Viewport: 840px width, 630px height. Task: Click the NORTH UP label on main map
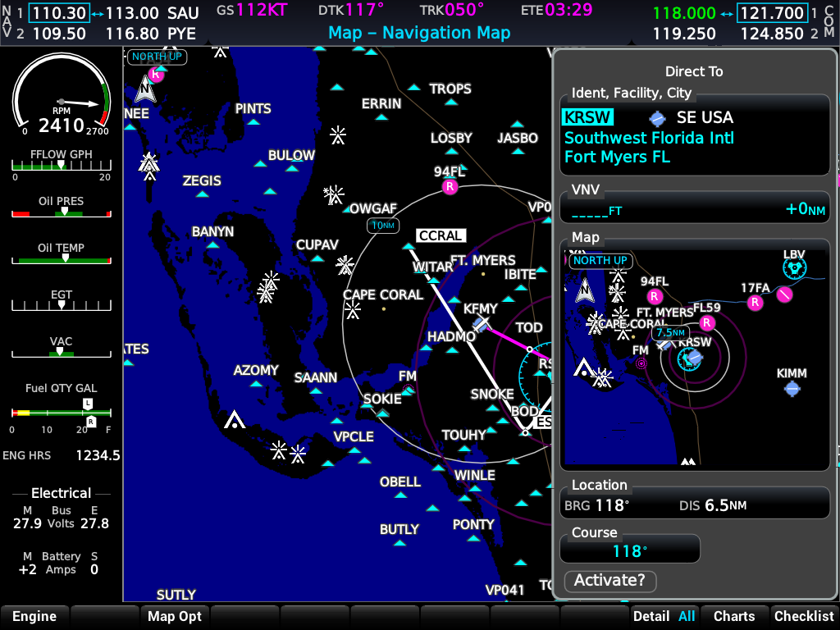[x=157, y=57]
